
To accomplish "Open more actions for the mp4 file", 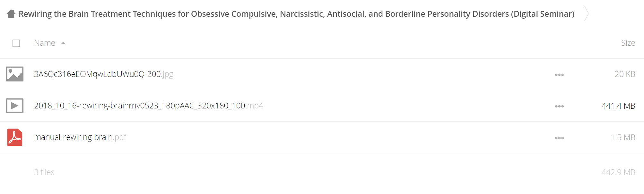I will (x=559, y=106).
